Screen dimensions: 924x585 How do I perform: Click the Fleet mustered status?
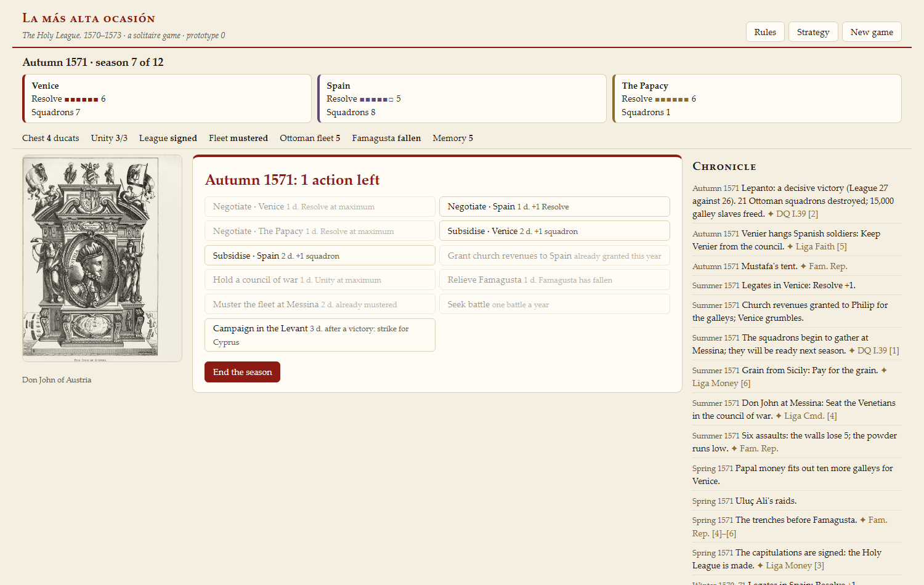[x=238, y=138]
